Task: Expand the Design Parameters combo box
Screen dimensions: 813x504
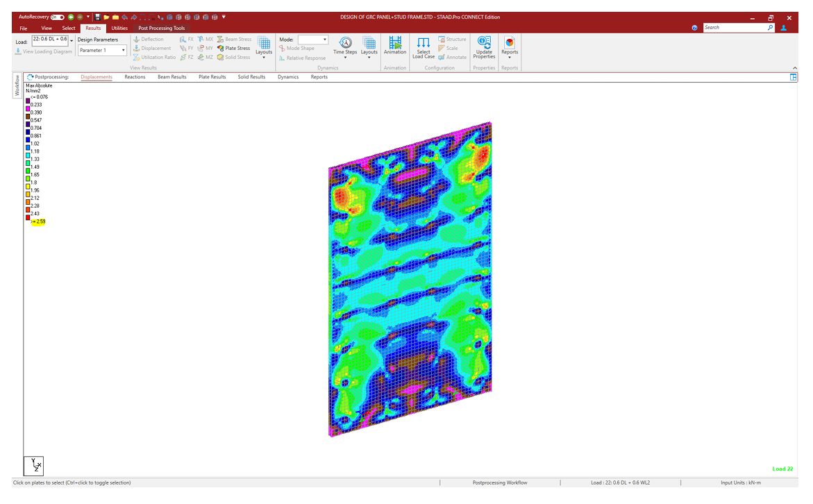Action: click(x=124, y=51)
